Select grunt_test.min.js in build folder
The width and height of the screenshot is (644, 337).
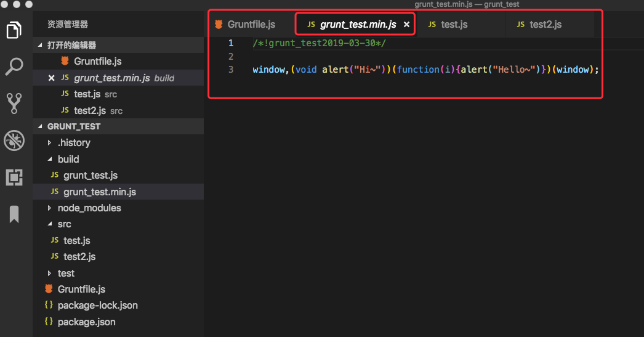[x=118, y=192]
